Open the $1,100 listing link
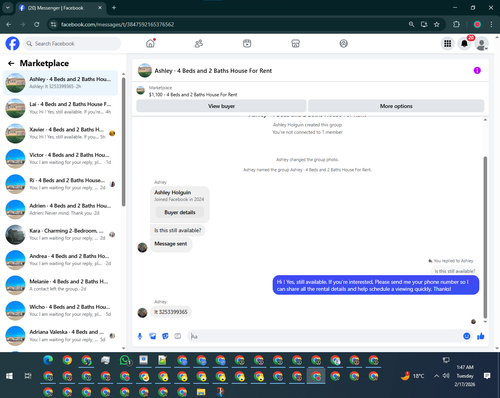This screenshot has width=500, height=398. point(193,95)
